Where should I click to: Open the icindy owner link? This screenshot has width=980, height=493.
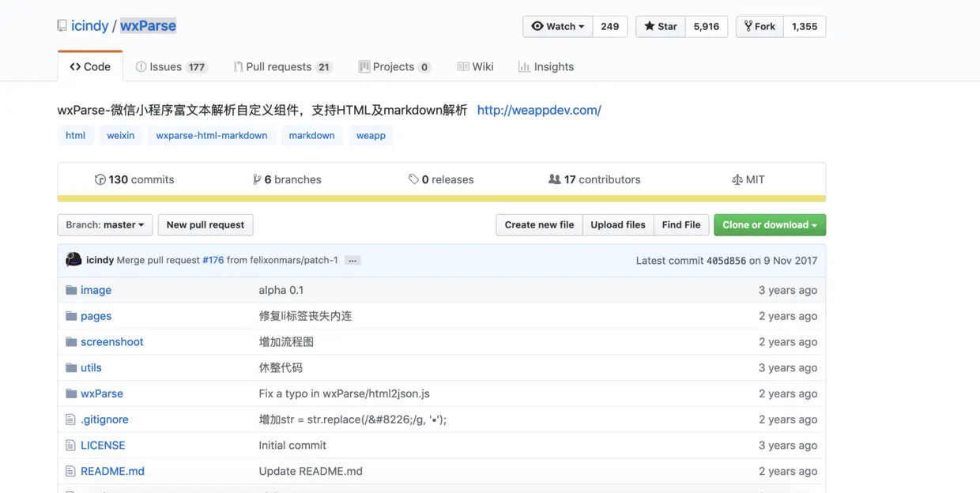(89, 26)
